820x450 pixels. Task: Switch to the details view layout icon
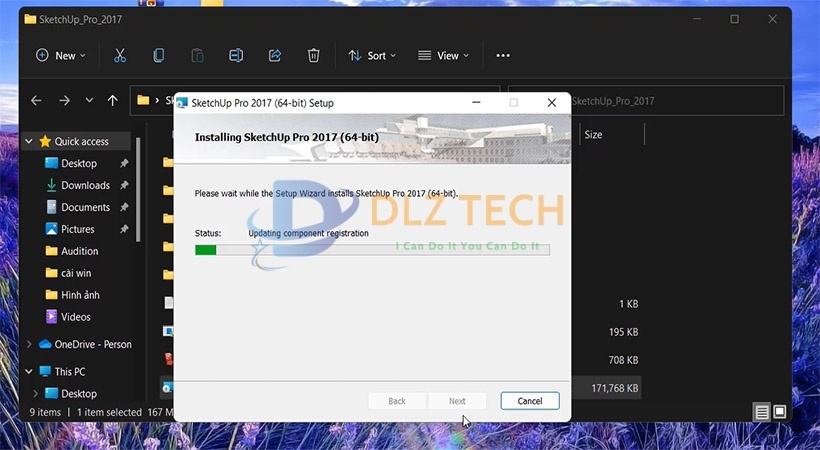click(x=762, y=412)
